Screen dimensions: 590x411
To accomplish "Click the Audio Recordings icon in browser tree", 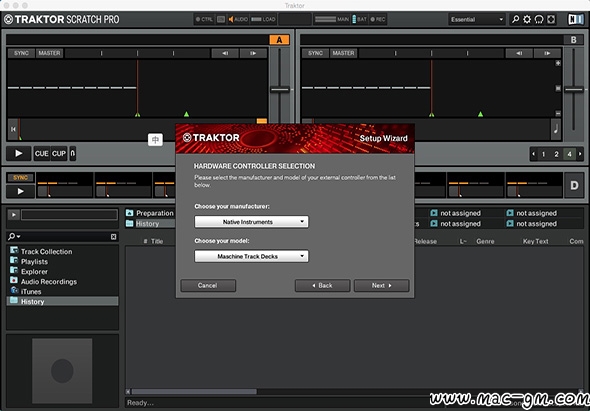I will click(x=14, y=280).
